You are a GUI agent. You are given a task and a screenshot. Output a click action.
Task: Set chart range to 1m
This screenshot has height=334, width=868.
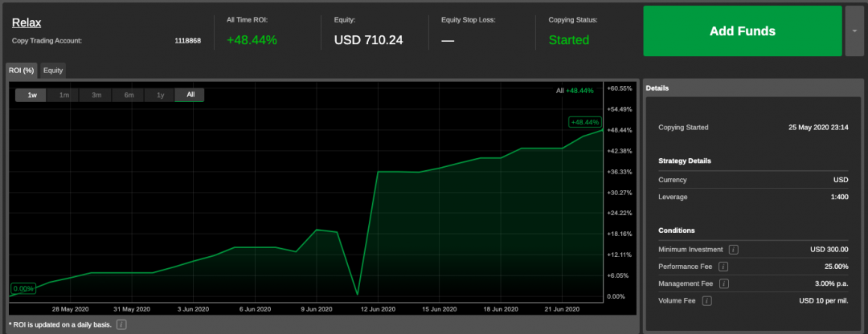(63, 95)
